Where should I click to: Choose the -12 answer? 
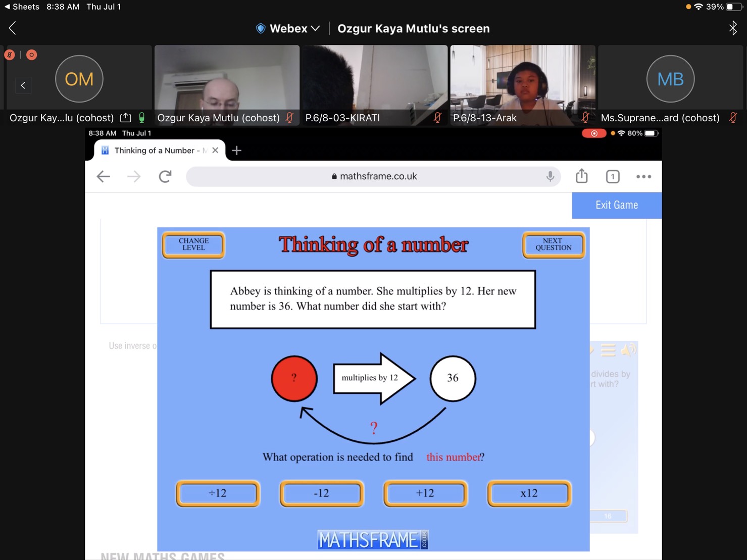click(x=322, y=493)
